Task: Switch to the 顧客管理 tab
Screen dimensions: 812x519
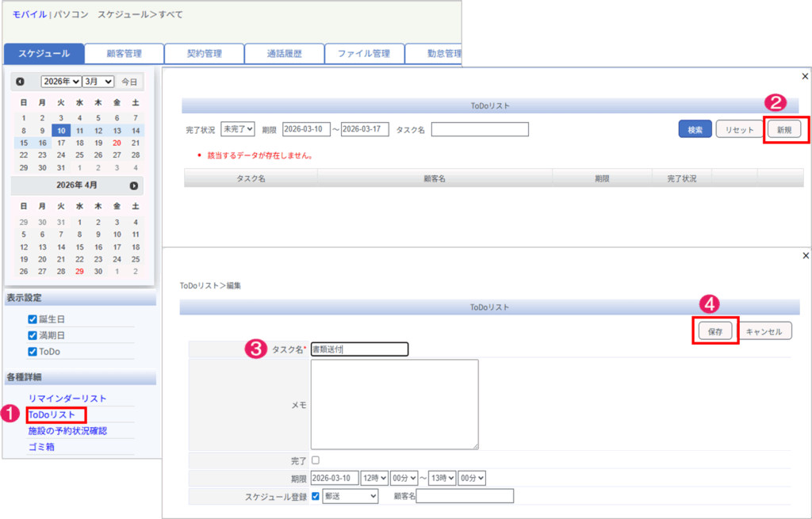Action: (124, 54)
